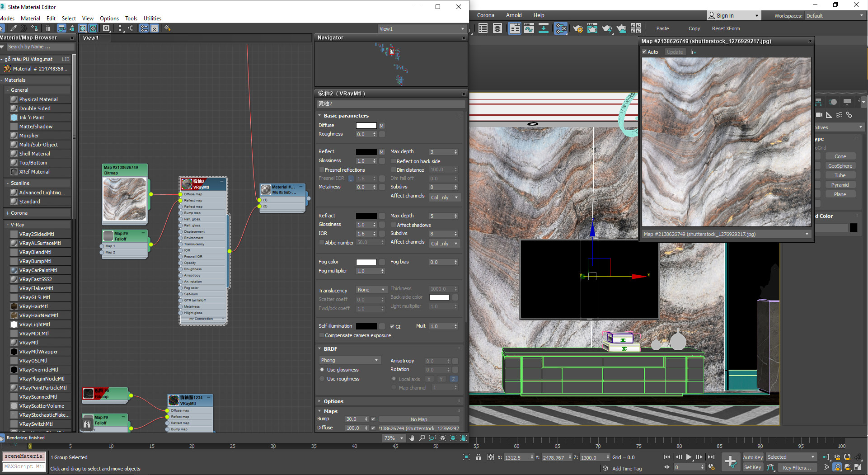Image resolution: width=868 pixels, height=475 pixels.
Task: Open Render Setup teapot with gear icon
Action: click(577, 29)
